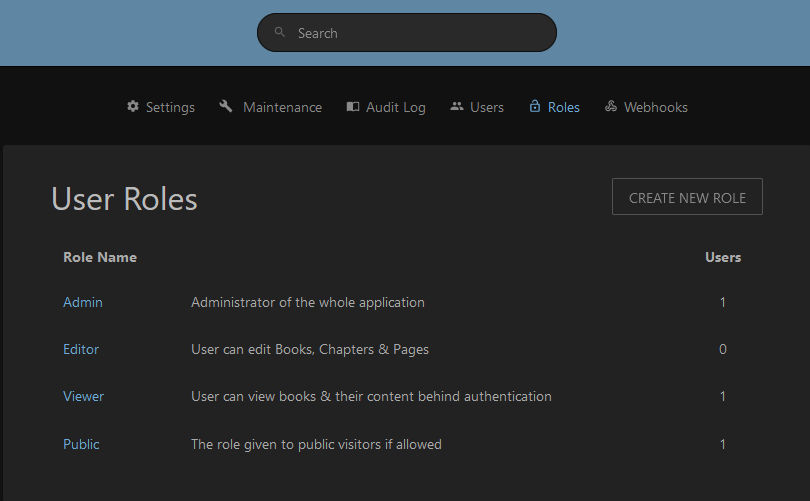Open the Audit Log tab

coord(386,107)
